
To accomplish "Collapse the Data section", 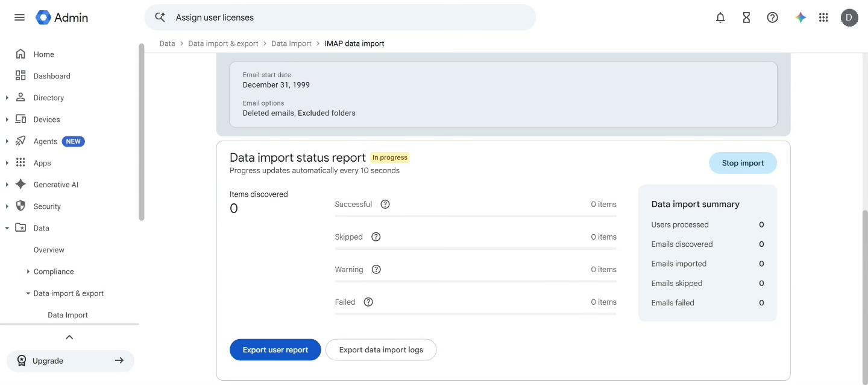I will pyautogui.click(x=7, y=228).
